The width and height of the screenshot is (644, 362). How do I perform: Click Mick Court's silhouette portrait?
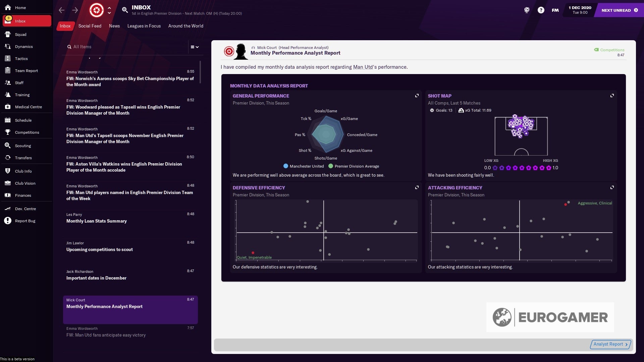click(240, 52)
